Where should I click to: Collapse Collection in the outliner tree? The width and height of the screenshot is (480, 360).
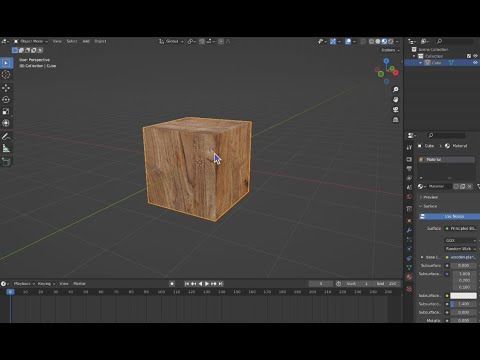[414, 56]
